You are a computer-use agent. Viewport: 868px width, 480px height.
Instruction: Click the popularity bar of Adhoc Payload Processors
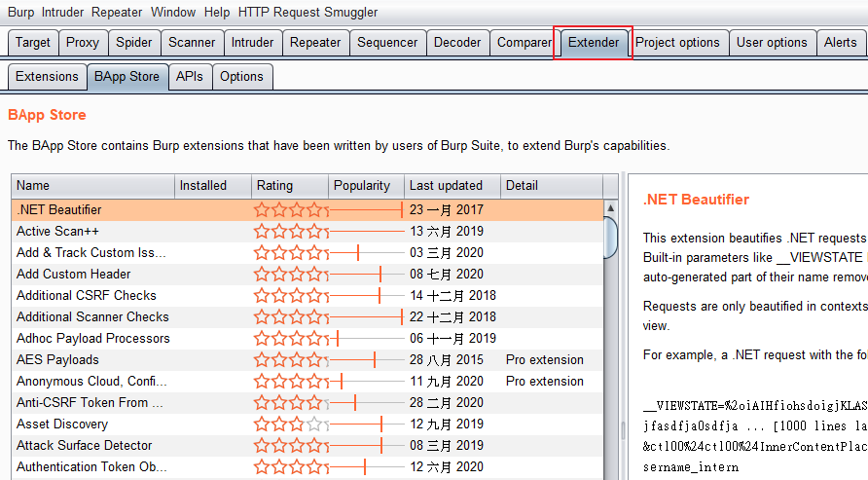[x=367, y=338]
